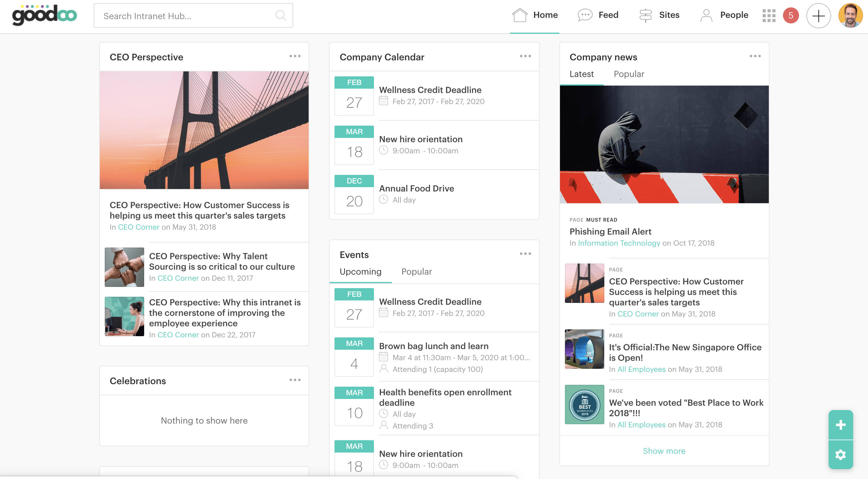Click the Show more link
Viewport: 868px width, 479px height.
(664, 451)
